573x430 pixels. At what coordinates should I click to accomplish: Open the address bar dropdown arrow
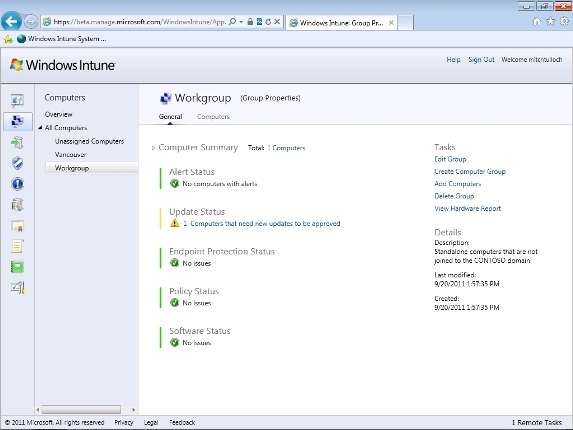[x=241, y=22]
